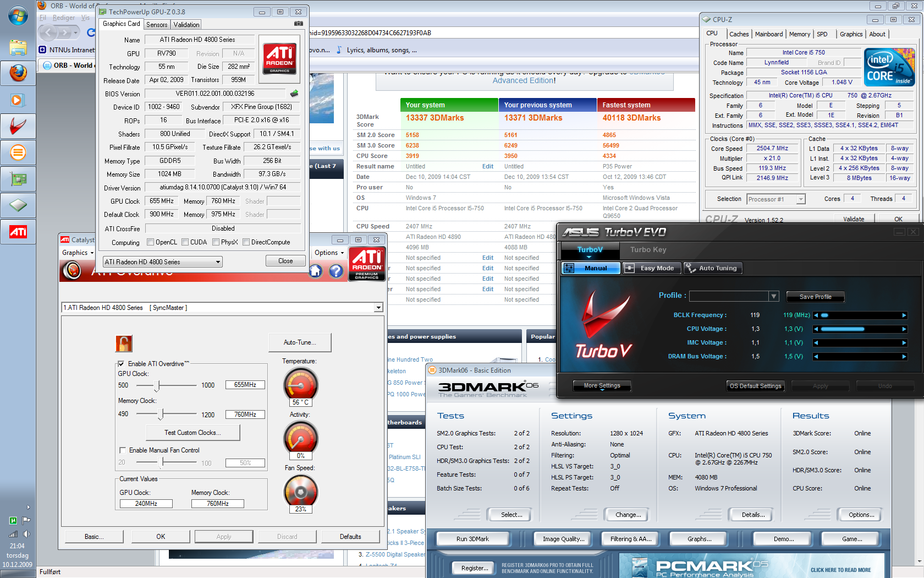Take GPU-Z screenshot with camera icon
924x578 pixels.
(298, 24)
